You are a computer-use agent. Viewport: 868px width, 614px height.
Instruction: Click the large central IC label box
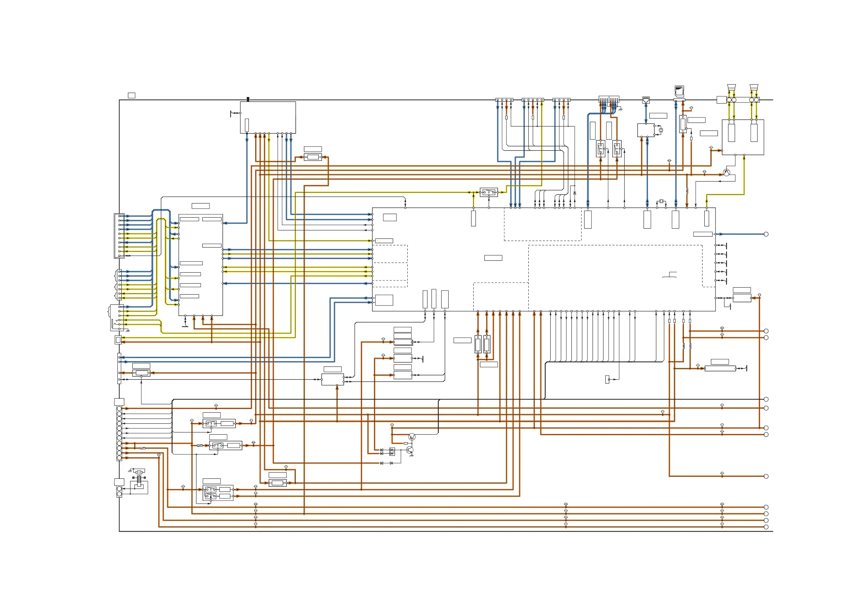pyautogui.click(x=493, y=258)
